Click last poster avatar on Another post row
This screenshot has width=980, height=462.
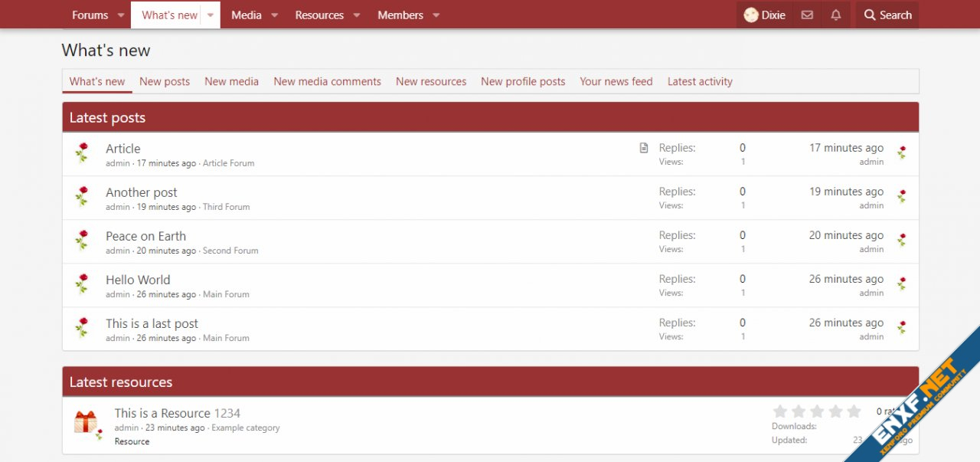902,197
